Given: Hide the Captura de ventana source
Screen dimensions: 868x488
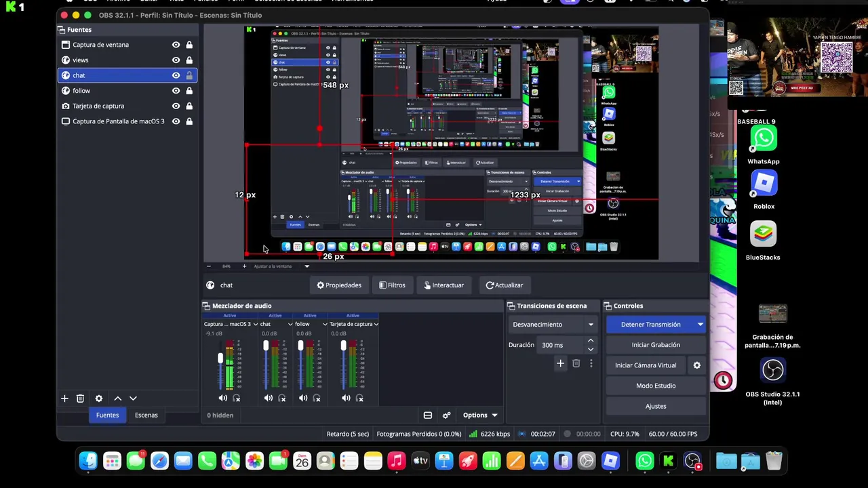Looking at the screenshot, I should pyautogui.click(x=176, y=45).
